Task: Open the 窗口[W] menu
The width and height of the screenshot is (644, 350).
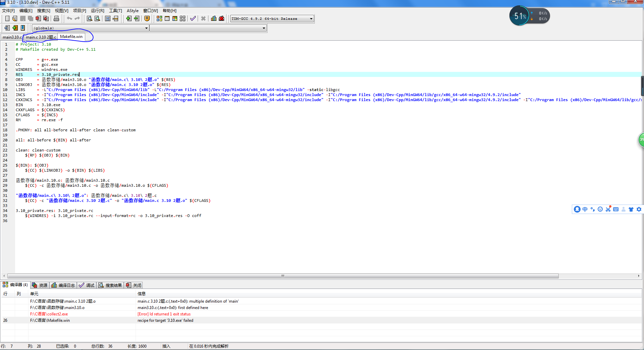Action: [150, 11]
